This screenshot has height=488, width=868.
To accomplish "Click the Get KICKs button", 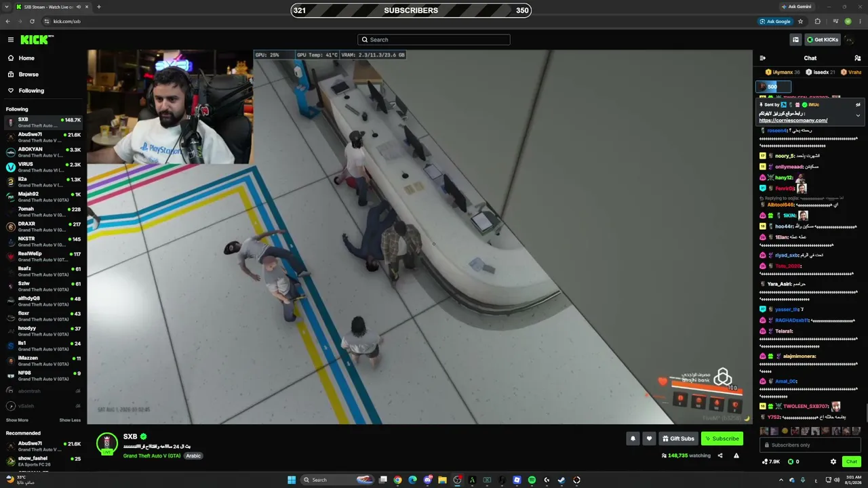I will (822, 39).
